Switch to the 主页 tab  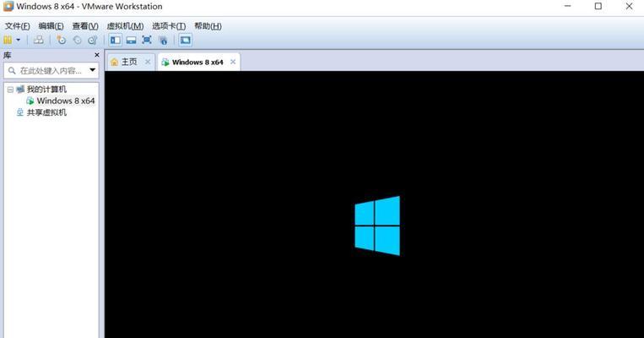(129, 62)
